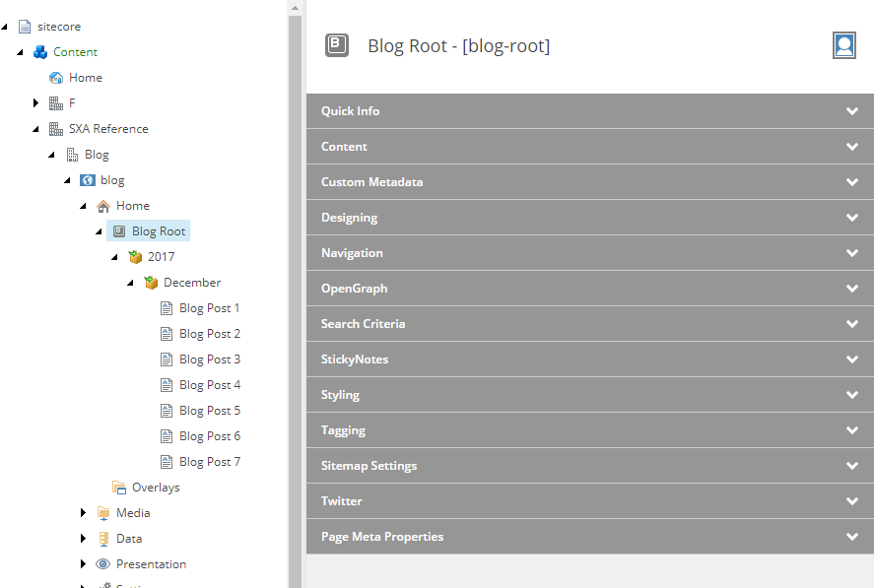874x588 pixels.
Task: Click the December bucket box icon
Action: coord(151,283)
